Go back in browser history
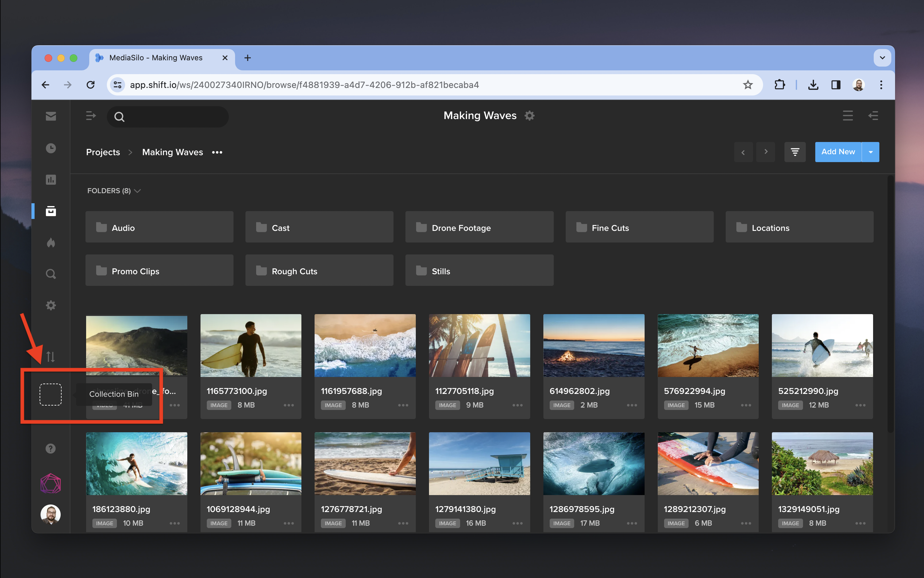 click(x=46, y=85)
